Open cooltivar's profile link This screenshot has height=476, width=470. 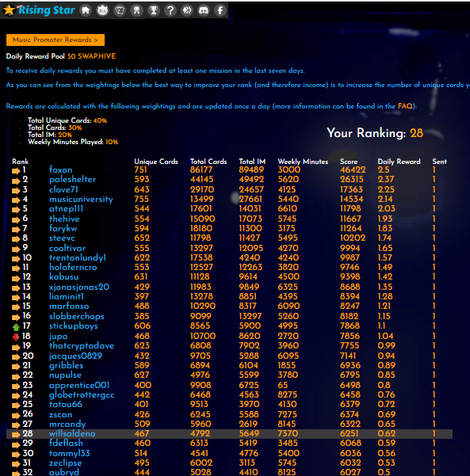pyautogui.click(x=67, y=248)
